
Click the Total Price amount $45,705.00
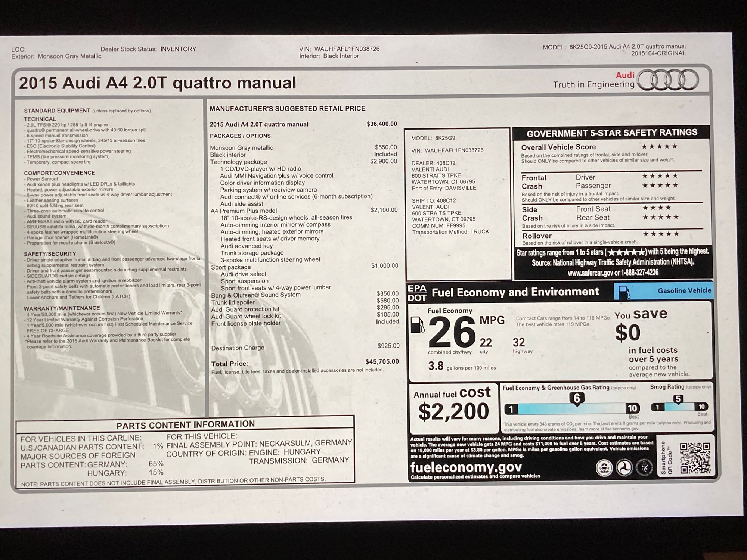click(x=382, y=361)
